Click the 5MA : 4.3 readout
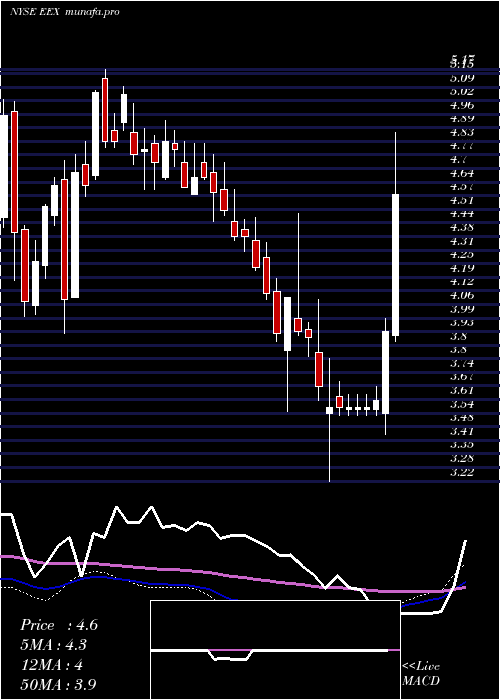Viewport: 500px width, 700px height. [54, 645]
